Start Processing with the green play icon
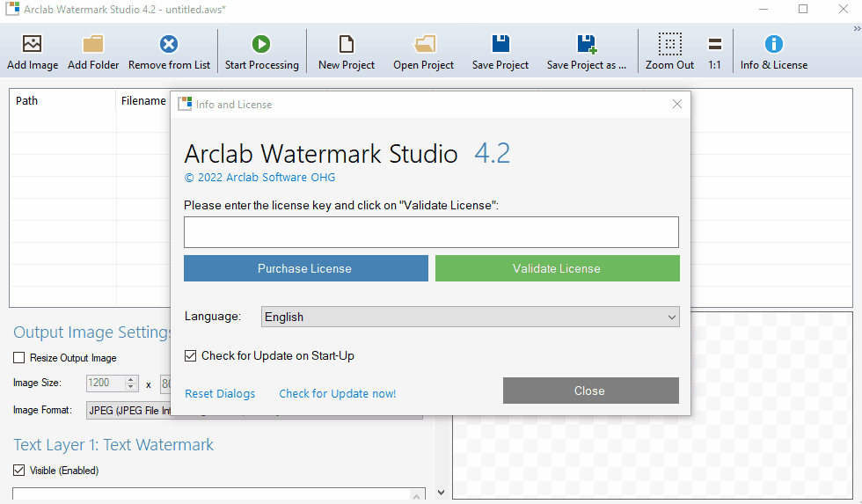 click(x=261, y=44)
